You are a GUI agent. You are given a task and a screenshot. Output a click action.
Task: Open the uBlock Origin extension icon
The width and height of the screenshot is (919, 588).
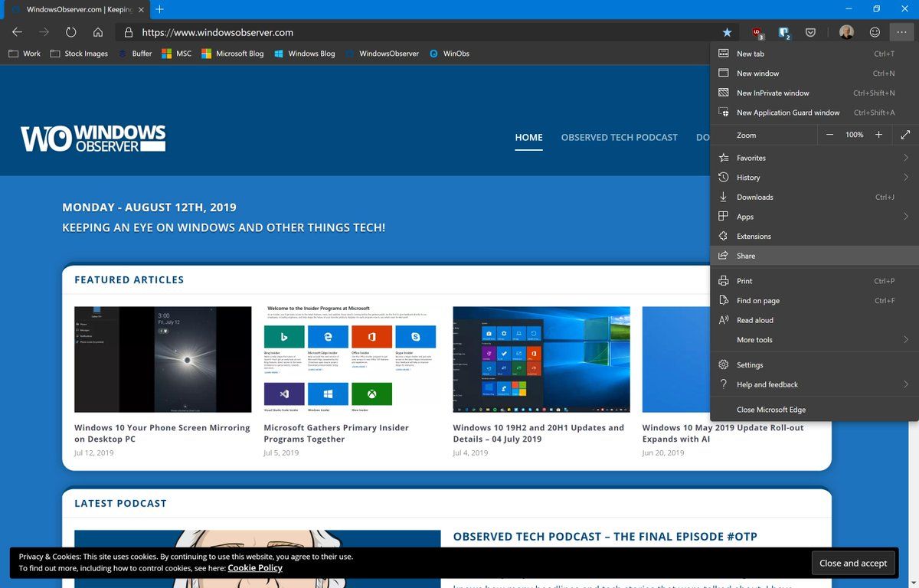click(x=757, y=33)
